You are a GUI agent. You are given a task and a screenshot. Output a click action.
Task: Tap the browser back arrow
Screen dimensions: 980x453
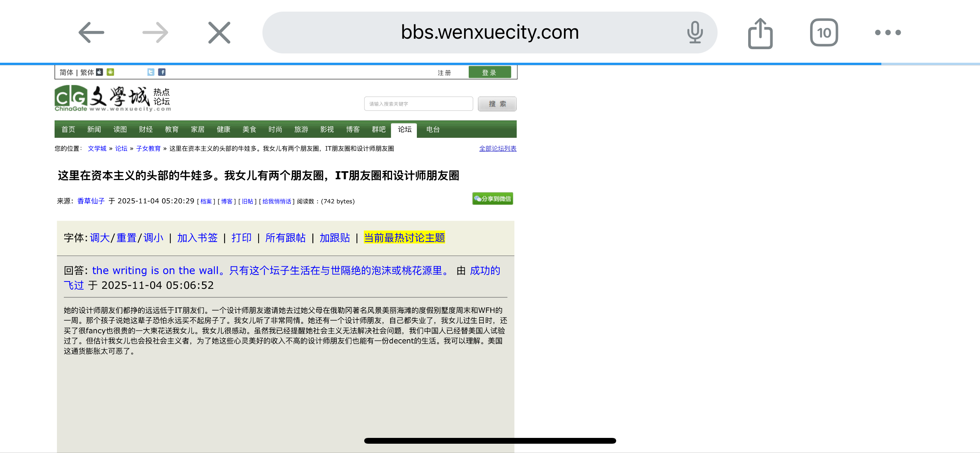(91, 33)
